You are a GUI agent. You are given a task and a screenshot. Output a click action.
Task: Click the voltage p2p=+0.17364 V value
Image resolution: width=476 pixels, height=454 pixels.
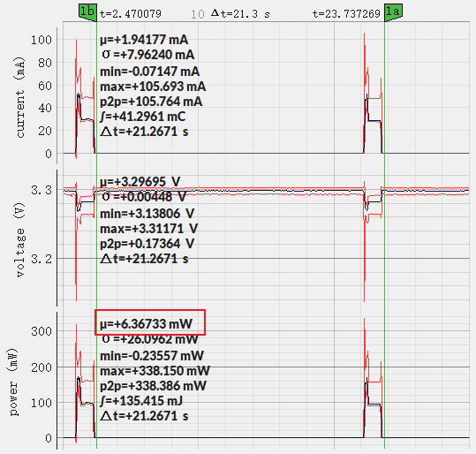tap(147, 244)
